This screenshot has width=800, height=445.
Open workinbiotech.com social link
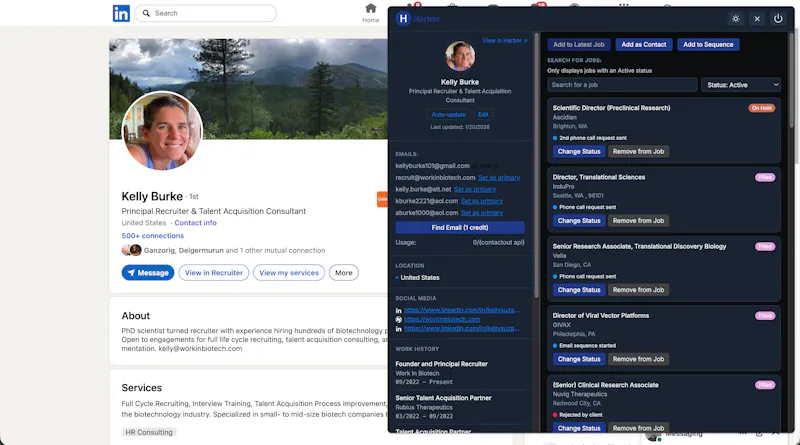point(442,319)
